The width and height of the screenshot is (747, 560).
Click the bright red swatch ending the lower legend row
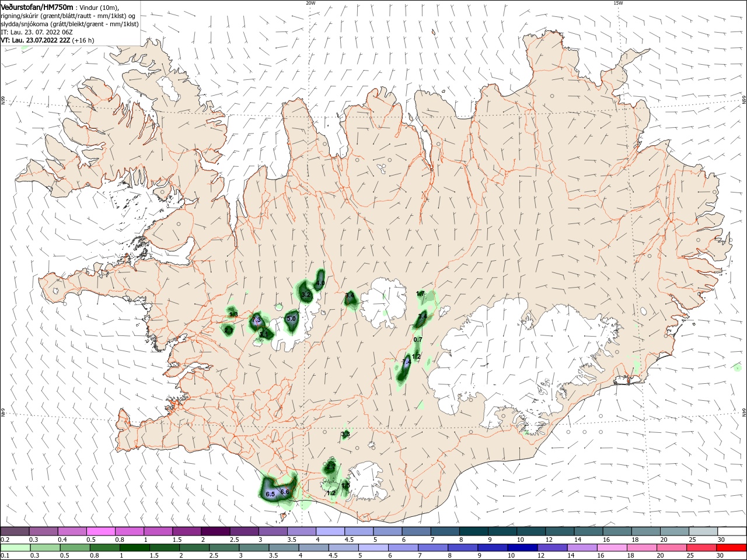coord(732,548)
